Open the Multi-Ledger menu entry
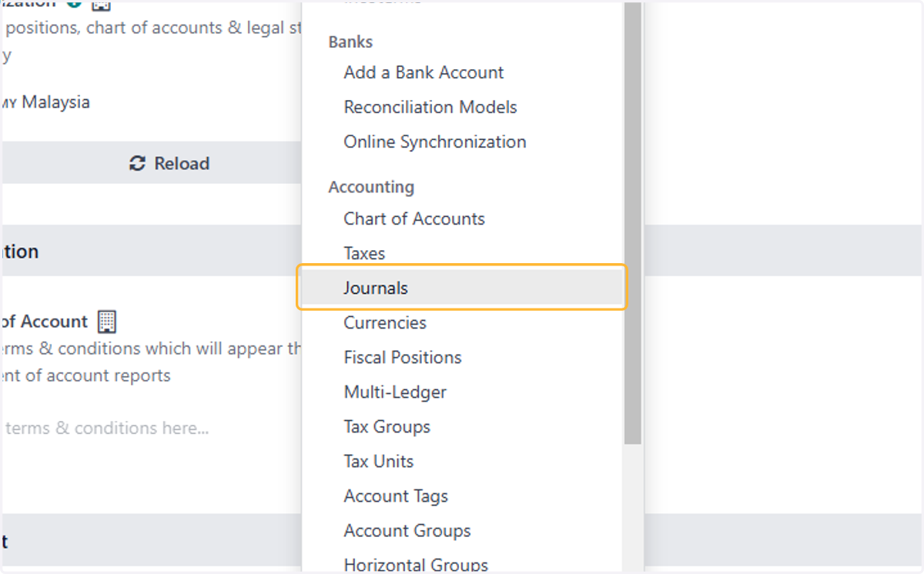This screenshot has width=924, height=574. point(395,392)
